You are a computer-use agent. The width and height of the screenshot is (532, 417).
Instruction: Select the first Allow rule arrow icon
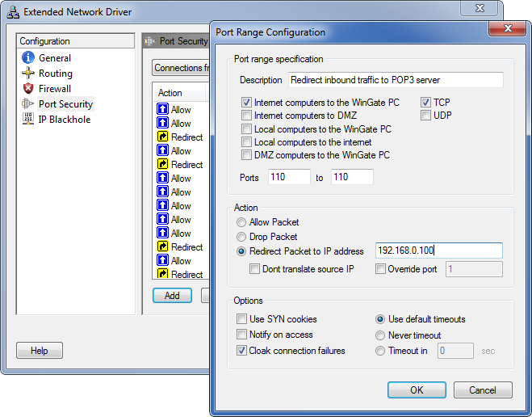point(162,109)
